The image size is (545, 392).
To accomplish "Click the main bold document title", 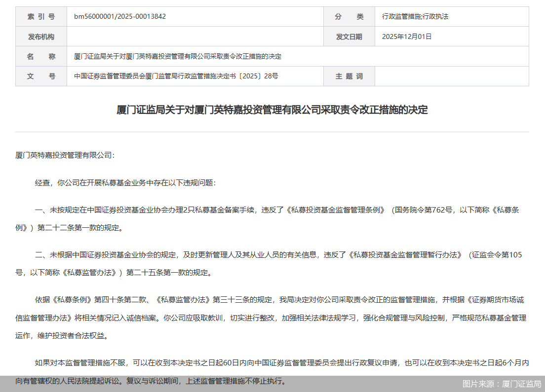I will (272, 109).
